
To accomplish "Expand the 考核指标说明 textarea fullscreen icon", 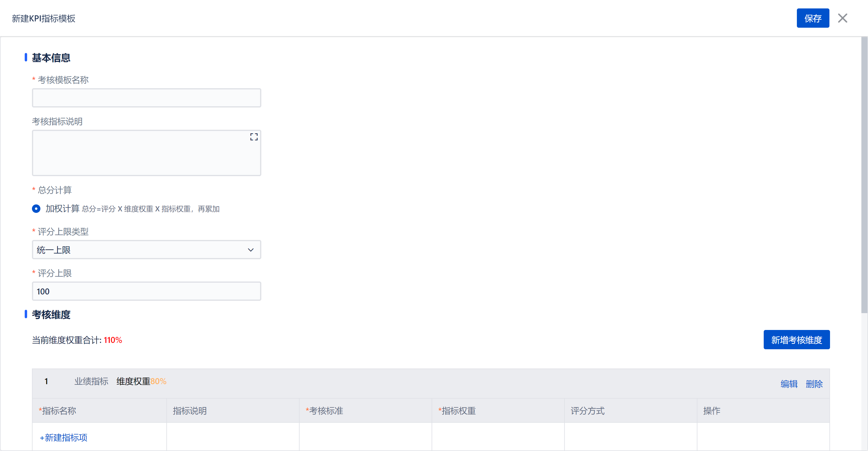I will (x=254, y=137).
